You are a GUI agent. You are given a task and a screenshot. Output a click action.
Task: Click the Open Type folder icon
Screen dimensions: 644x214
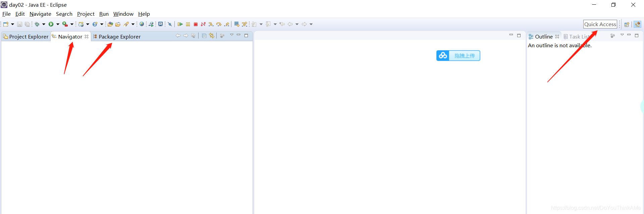point(110,24)
